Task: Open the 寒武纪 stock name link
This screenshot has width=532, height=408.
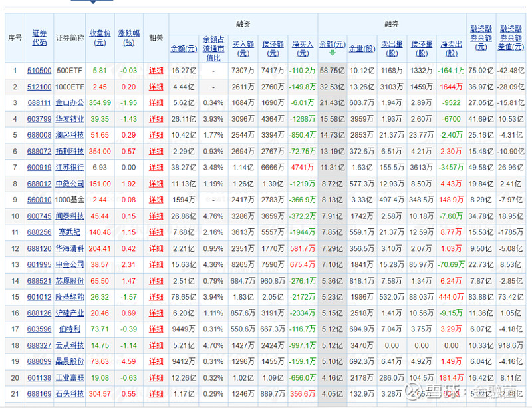Action: 70,232
